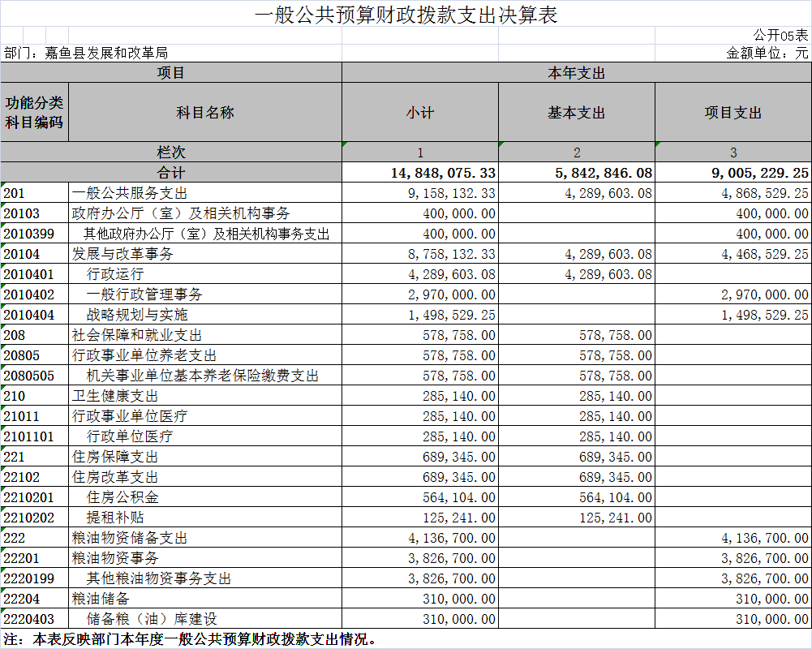812x649 pixels.
Task: Click the 金额单位：元 cell
Action: click(767, 53)
